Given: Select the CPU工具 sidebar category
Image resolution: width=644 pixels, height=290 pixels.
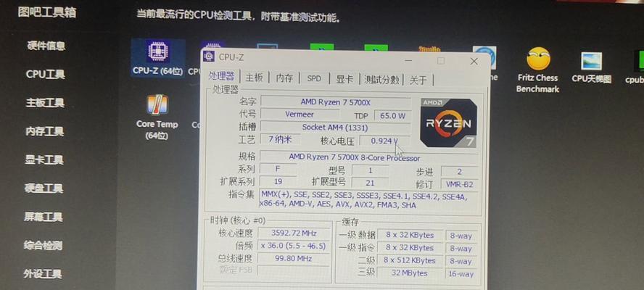Looking at the screenshot, I should [x=45, y=75].
